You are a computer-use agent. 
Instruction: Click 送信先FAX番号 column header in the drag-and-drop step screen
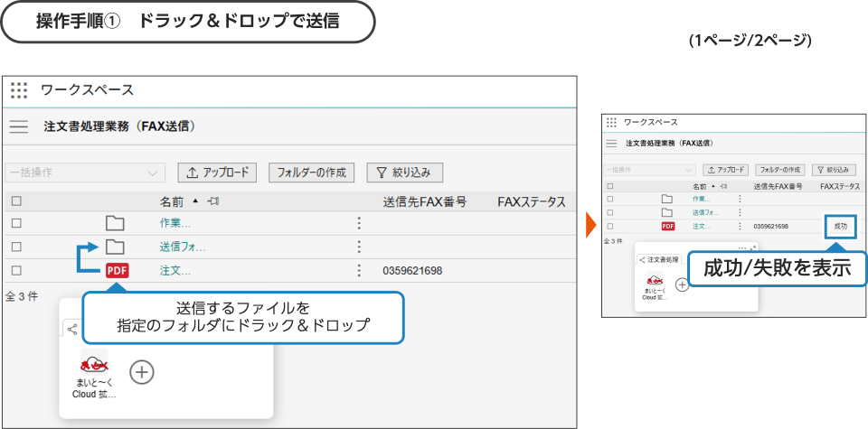pyautogui.click(x=425, y=202)
